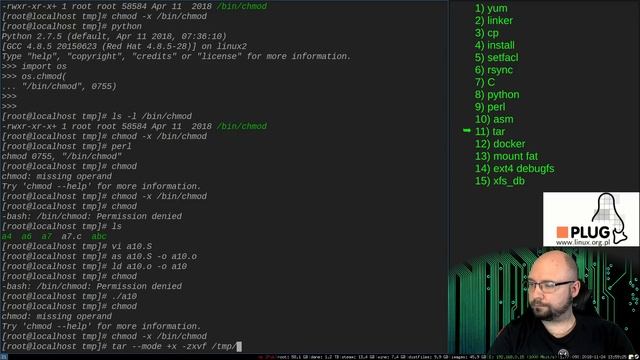Select list item '7) C'

[x=484, y=82]
